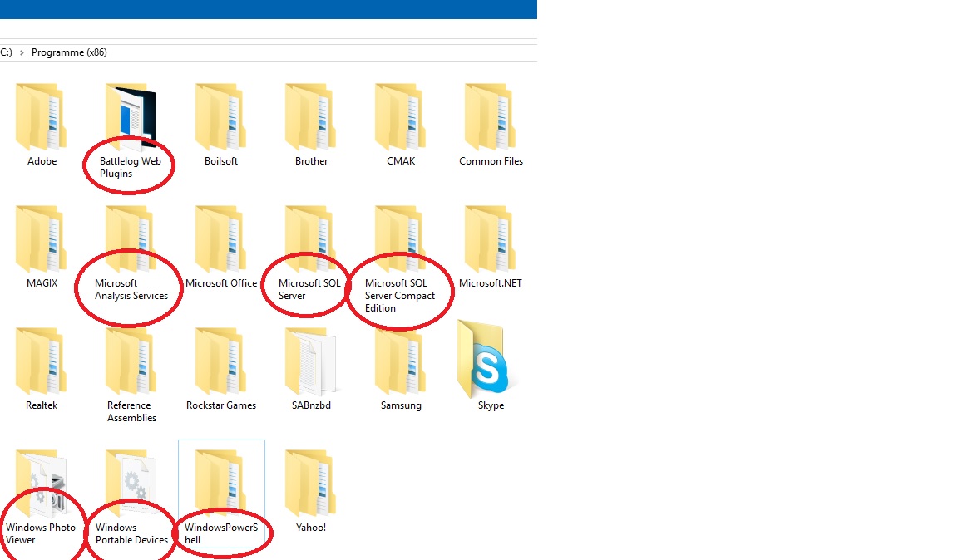Click the breadcrumb chevron before Programme (x86)
Screen dimensions: 958x560
[22, 52]
